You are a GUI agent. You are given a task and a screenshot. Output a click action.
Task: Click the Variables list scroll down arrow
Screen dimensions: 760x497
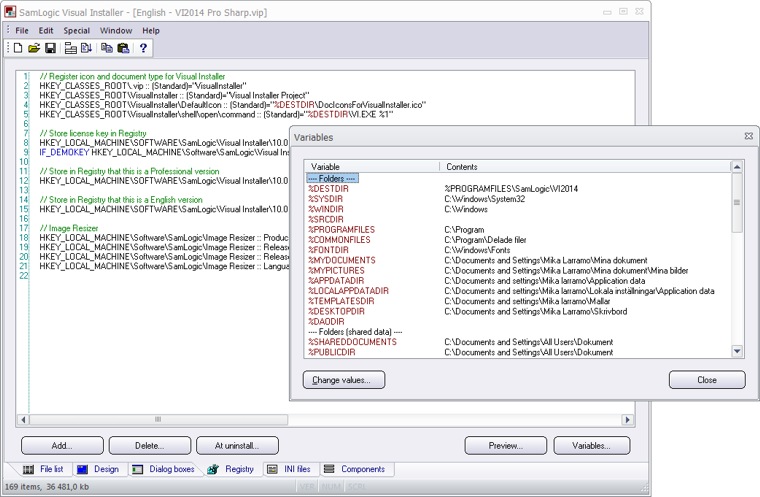pyautogui.click(x=737, y=351)
